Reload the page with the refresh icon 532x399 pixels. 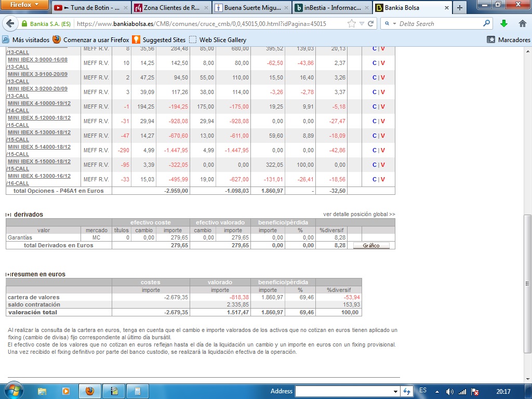click(370, 24)
